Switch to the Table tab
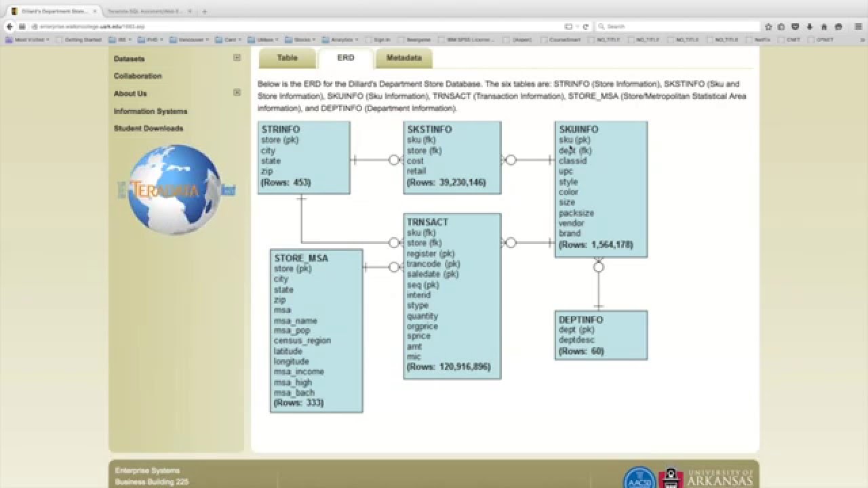Viewport: 868px width, 488px height. coord(287,58)
